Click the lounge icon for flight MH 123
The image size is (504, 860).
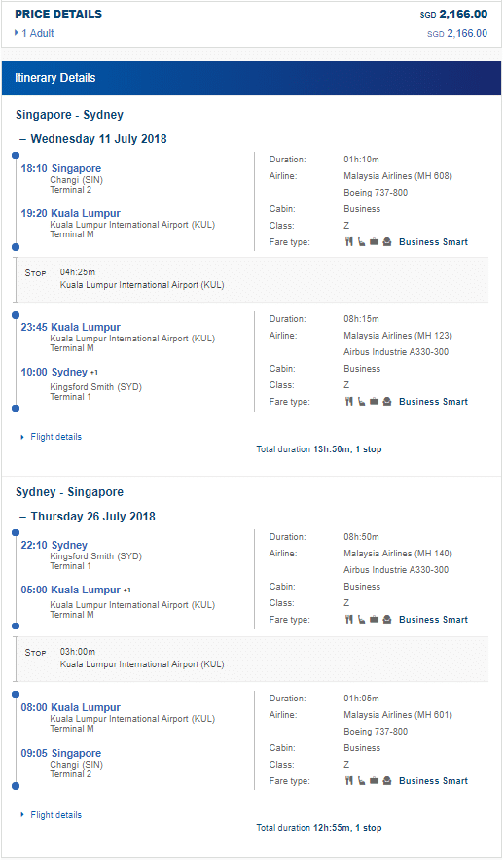(x=387, y=402)
